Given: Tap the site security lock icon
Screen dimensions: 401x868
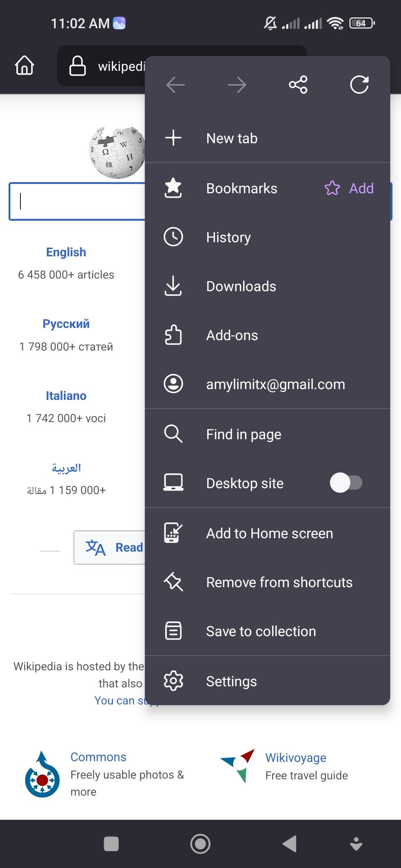Looking at the screenshot, I should pos(77,66).
